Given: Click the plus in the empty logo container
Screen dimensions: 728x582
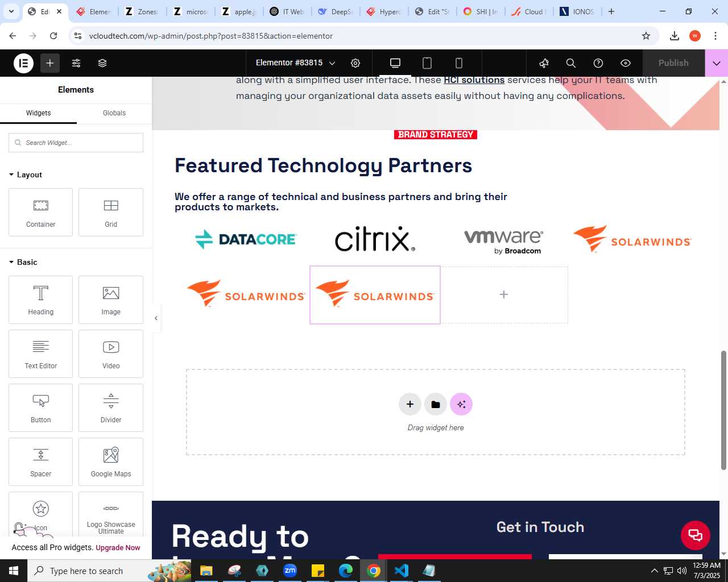Looking at the screenshot, I should [504, 294].
